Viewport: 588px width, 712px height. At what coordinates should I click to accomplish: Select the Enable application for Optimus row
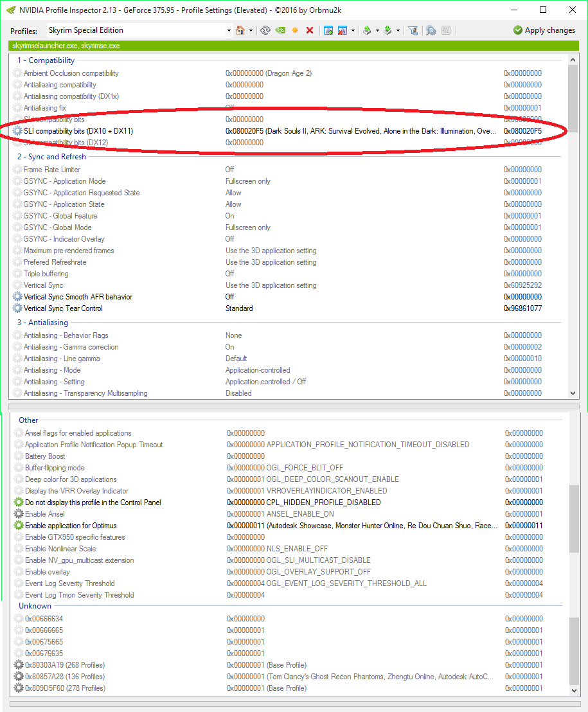tap(290, 526)
